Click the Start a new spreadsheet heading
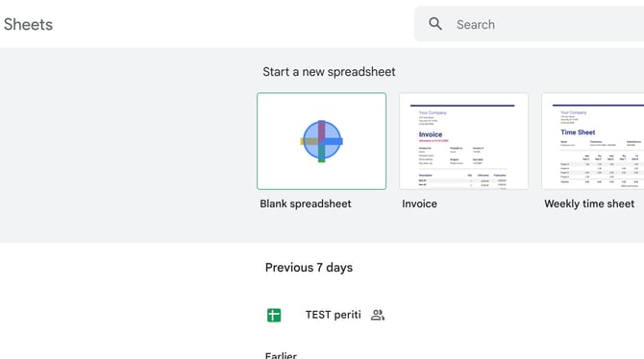644x359 pixels. [x=329, y=72]
